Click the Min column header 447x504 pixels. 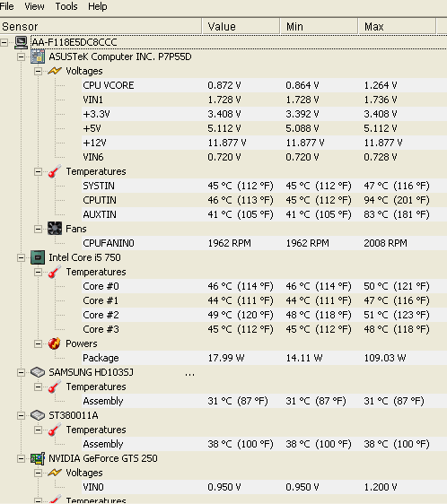(319, 26)
